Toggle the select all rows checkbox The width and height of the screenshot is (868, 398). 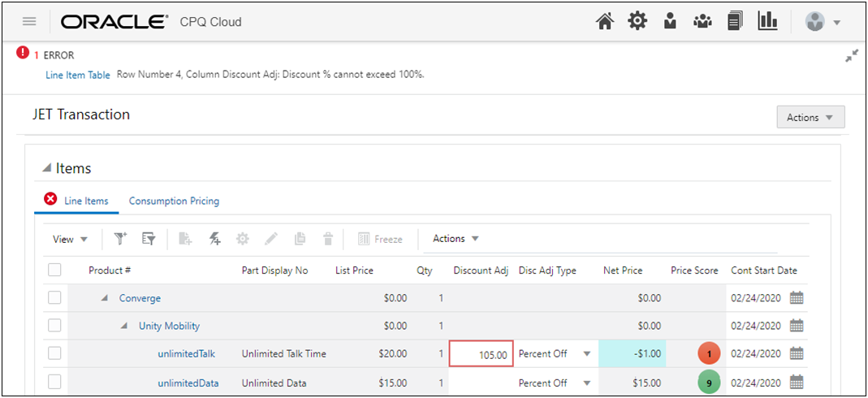click(x=54, y=270)
